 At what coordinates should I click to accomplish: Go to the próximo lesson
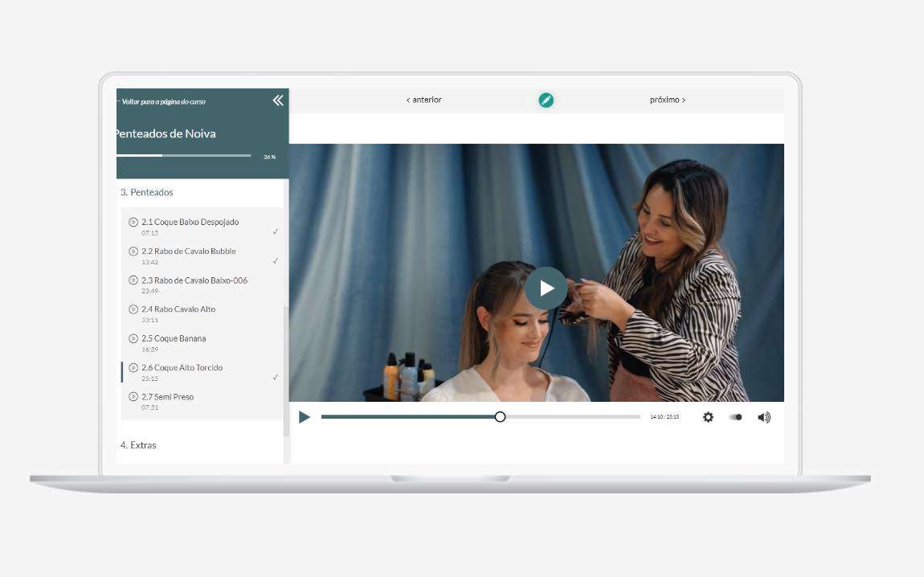tap(667, 100)
